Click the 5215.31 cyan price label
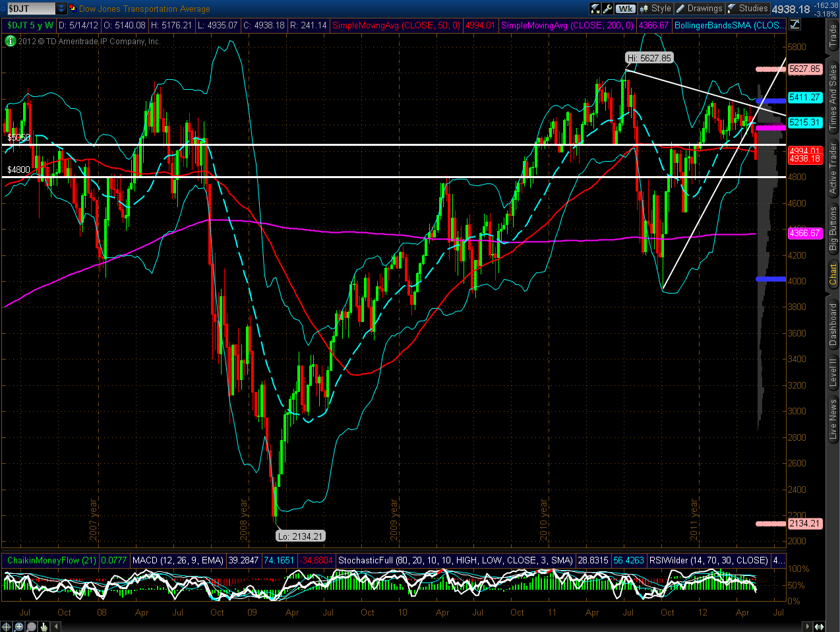The image size is (840, 632). tap(804, 122)
